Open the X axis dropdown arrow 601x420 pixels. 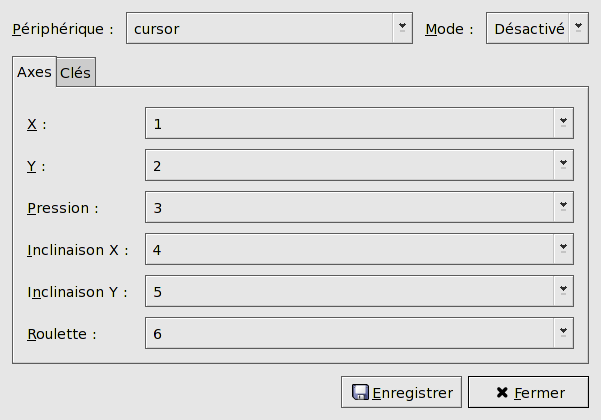[x=564, y=123]
